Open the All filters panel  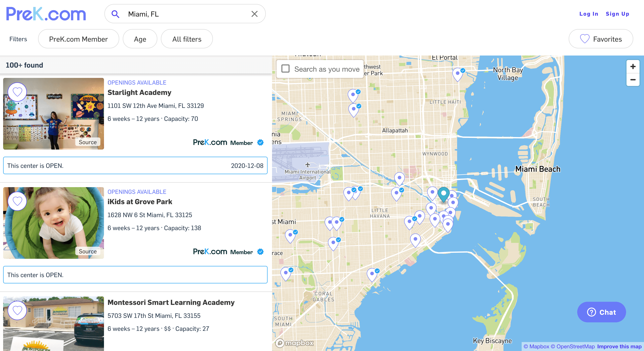click(x=186, y=39)
